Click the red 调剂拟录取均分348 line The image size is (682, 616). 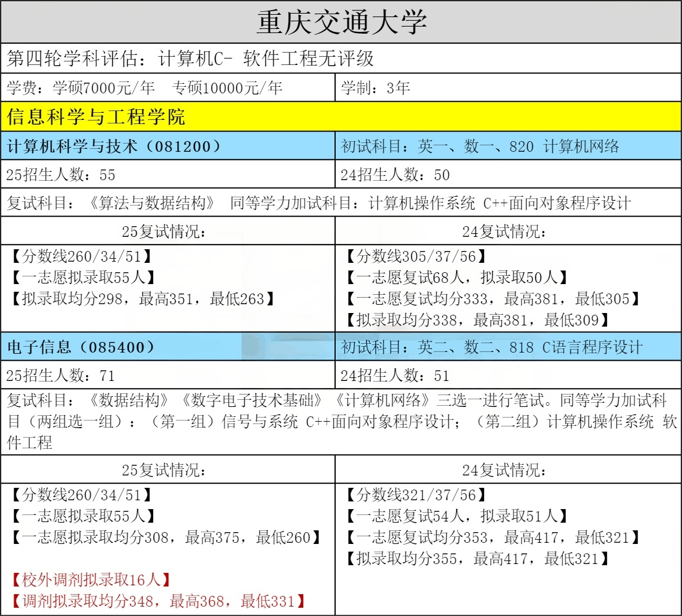point(158,601)
